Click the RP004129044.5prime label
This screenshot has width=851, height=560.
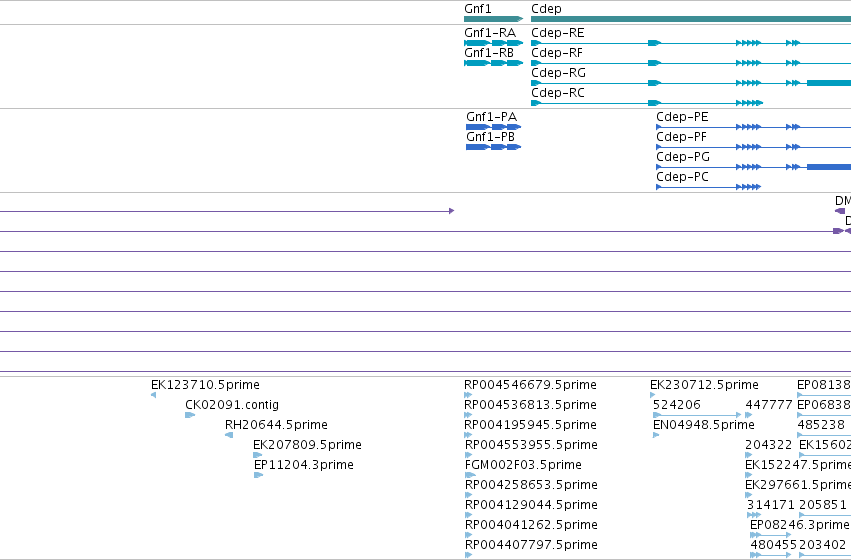tap(531, 505)
